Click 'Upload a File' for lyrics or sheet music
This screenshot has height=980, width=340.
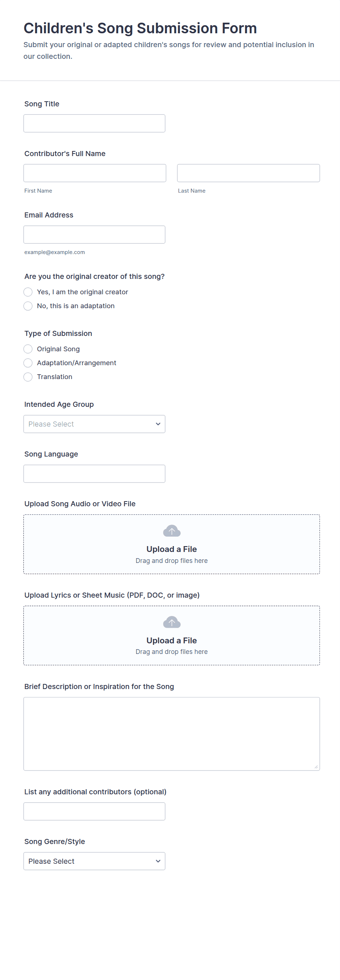tap(171, 640)
